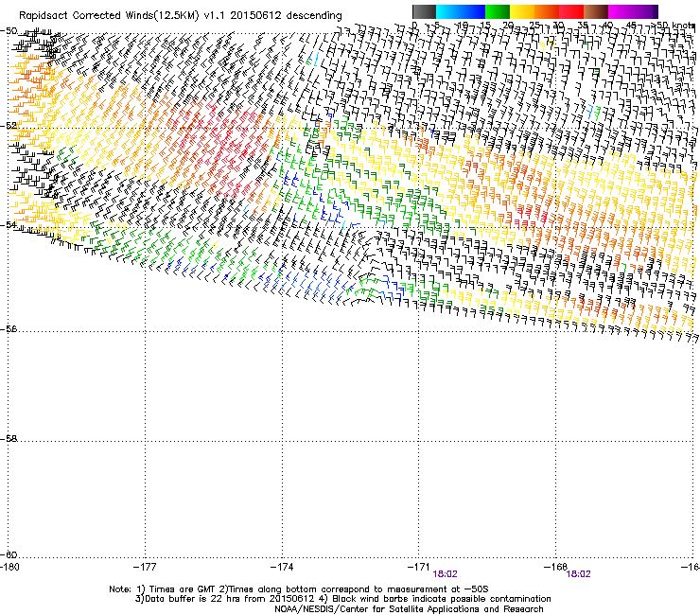The height and width of the screenshot is (615, 700).
Task: Click the -171 longitude axis label
Action: tap(419, 567)
